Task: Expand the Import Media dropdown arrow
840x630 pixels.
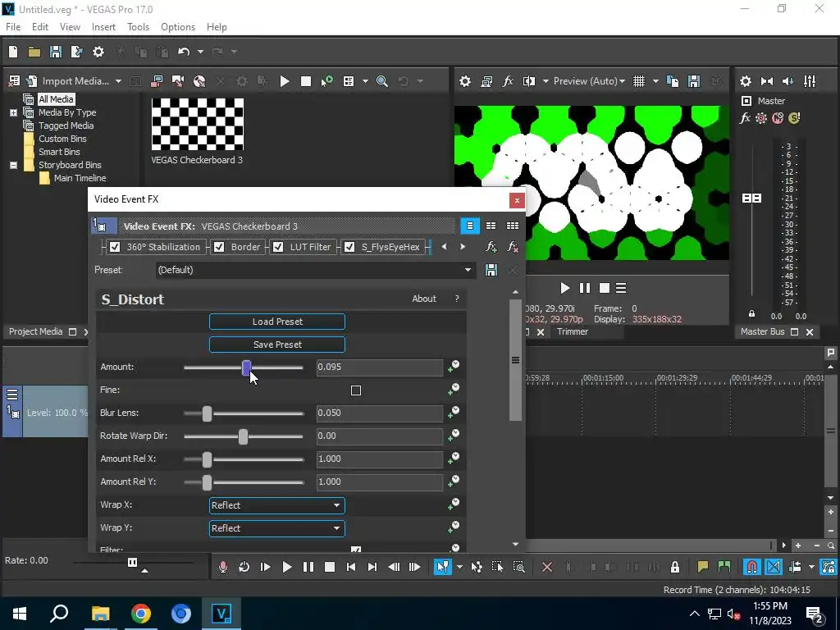Action: pos(118,81)
